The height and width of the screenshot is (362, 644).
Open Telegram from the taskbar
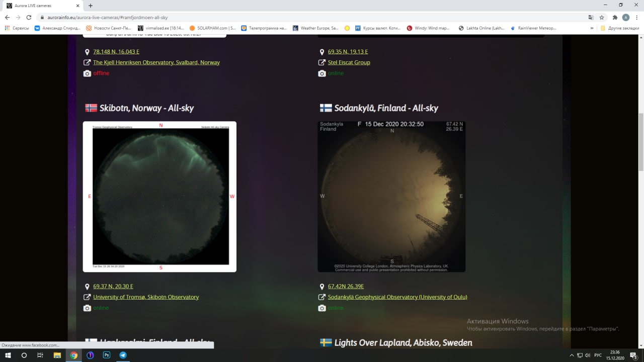123,355
